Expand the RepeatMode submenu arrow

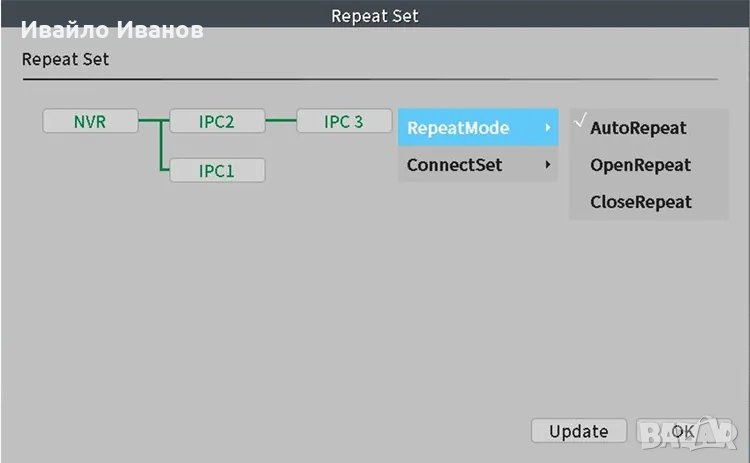coord(547,128)
